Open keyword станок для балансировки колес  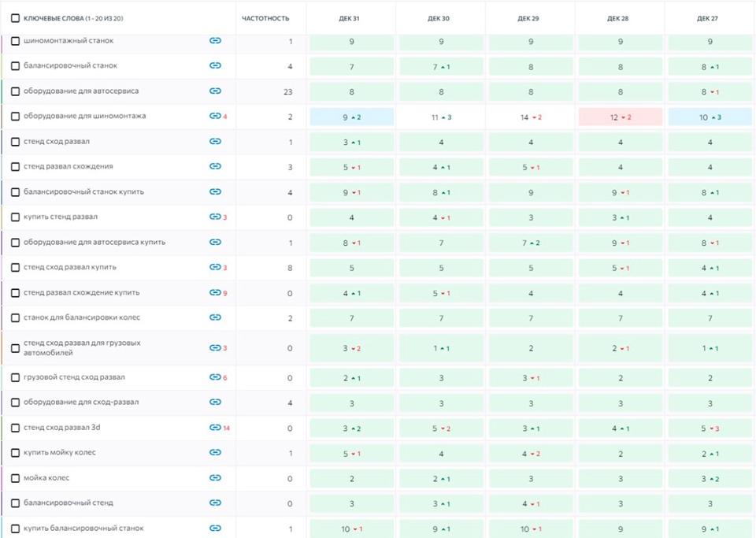(x=77, y=317)
